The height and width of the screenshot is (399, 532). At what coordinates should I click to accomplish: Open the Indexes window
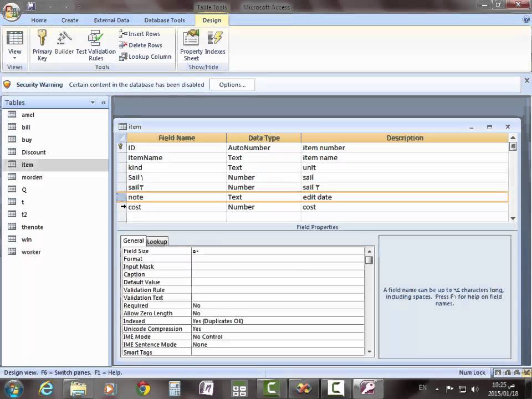click(215, 42)
